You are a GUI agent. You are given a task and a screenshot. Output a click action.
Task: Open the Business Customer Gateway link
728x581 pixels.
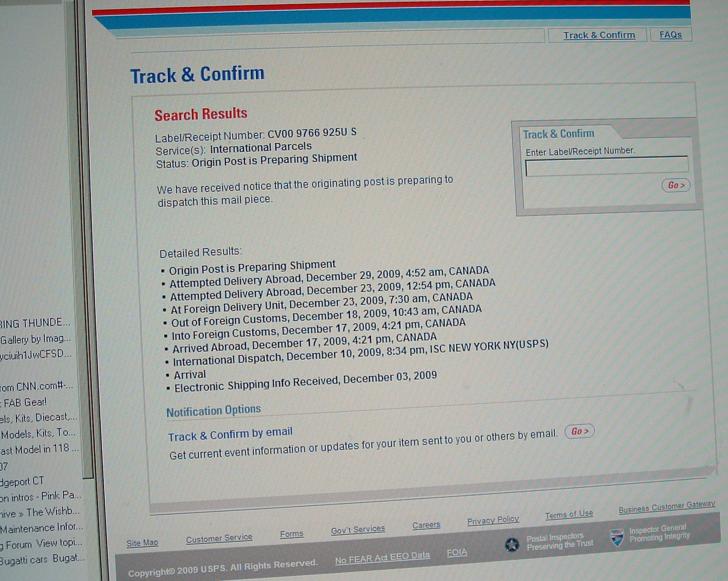667,507
